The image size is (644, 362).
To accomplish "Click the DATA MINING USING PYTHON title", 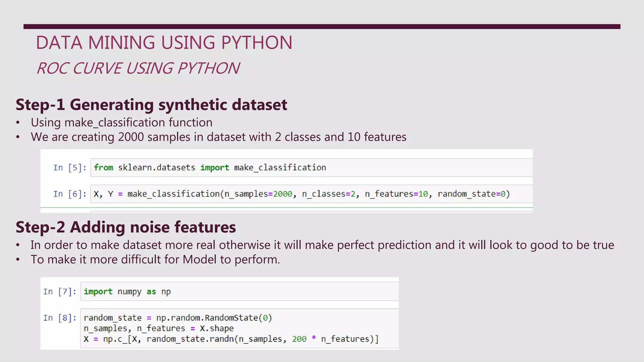I will point(164,43).
